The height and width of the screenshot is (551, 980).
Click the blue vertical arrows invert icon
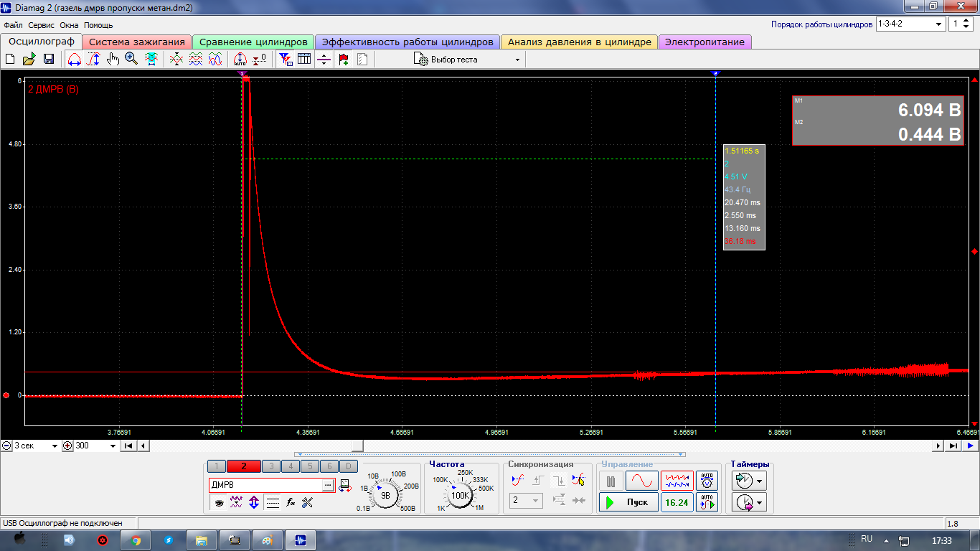(254, 503)
